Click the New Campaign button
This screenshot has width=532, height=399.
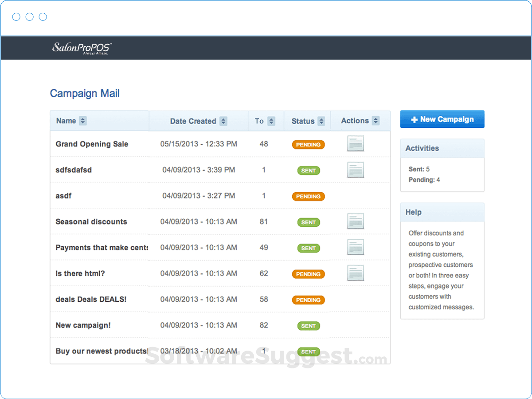coord(442,119)
